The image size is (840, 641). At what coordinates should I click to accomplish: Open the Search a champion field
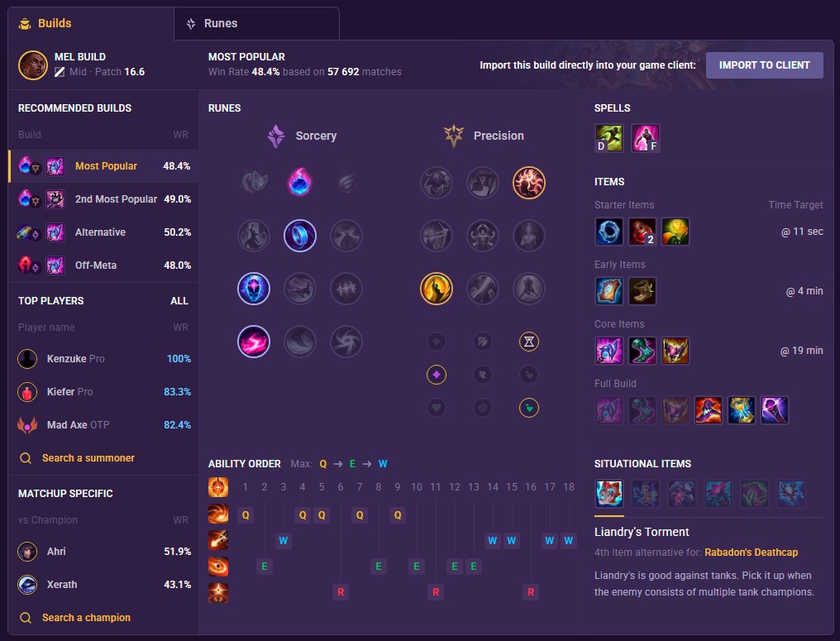[75, 617]
